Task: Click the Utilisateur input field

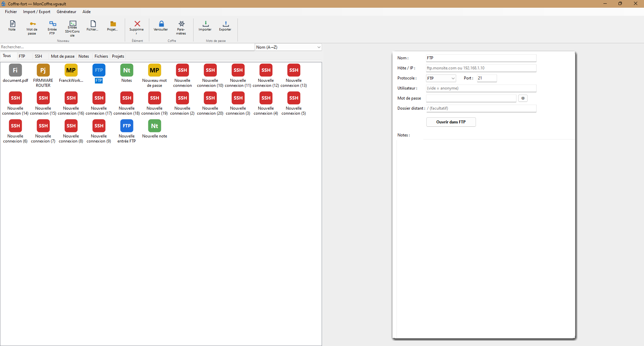Action: pyautogui.click(x=481, y=88)
